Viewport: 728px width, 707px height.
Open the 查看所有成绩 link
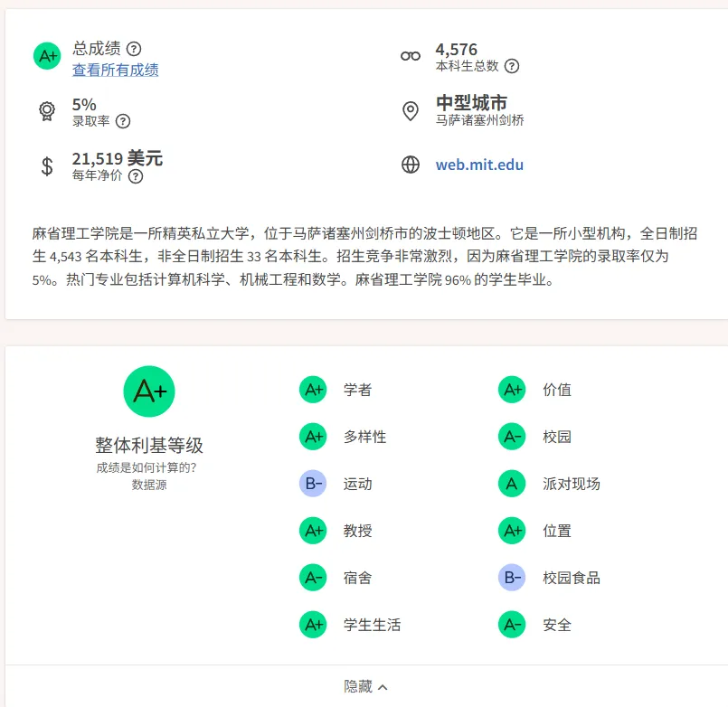(x=115, y=71)
